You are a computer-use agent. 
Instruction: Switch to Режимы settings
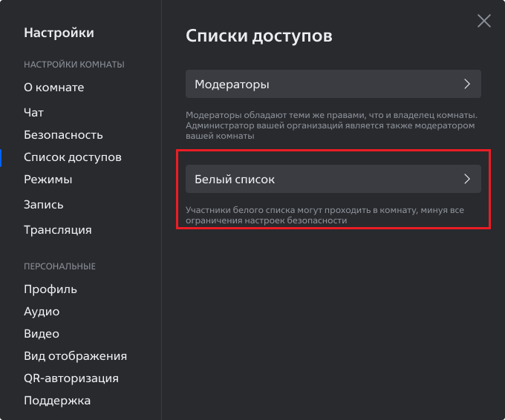(48, 180)
